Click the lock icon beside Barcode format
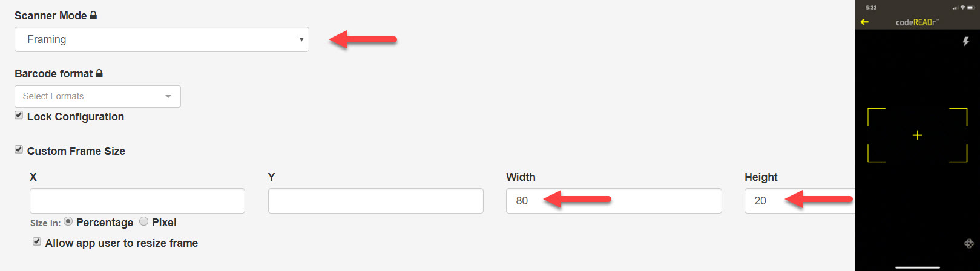The height and width of the screenshot is (271, 980). [x=99, y=73]
